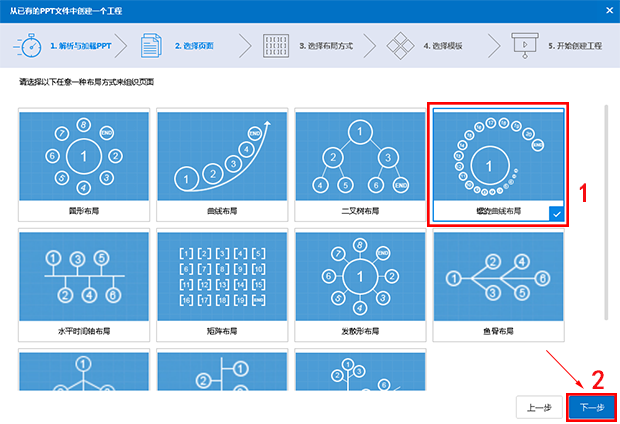The image size is (620, 424).
Task: Select the 曲线布局 layout thumbnail
Action: (222, 156)
